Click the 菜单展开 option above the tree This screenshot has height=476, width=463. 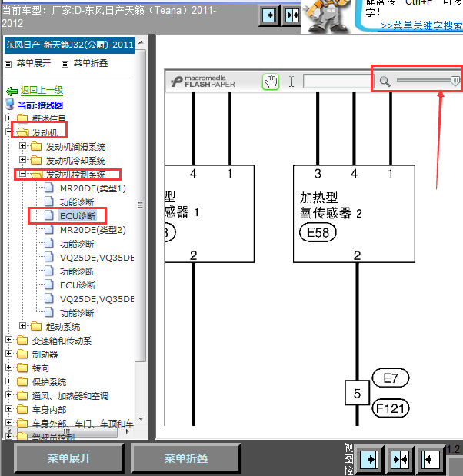(34, 63)
